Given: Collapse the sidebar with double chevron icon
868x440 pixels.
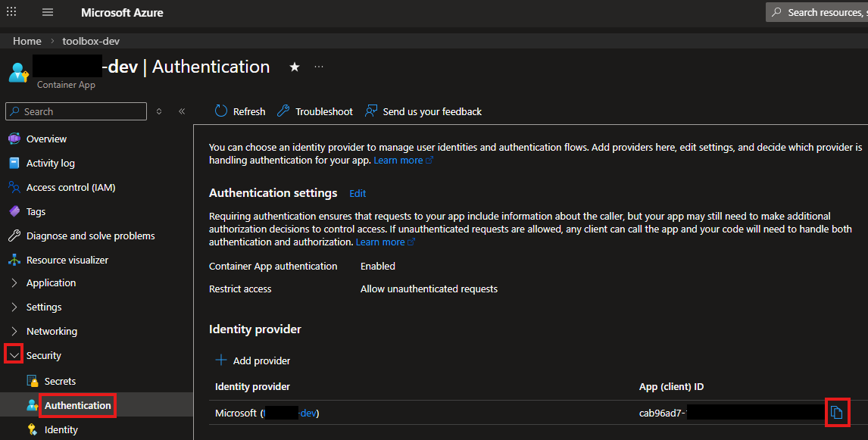Looking at the screenshot, I should pos(182,111).
